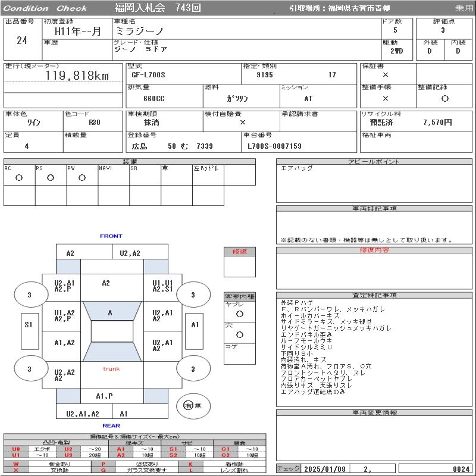Click the fuel type "ガソリン"
This screenshot has height=476, width=476.
(237, 98)
